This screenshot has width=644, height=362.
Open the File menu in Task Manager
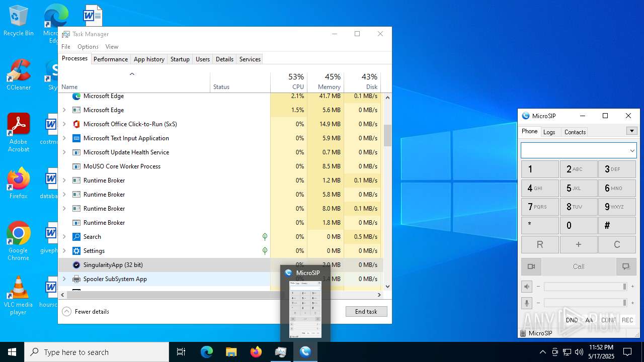point(66,47)
